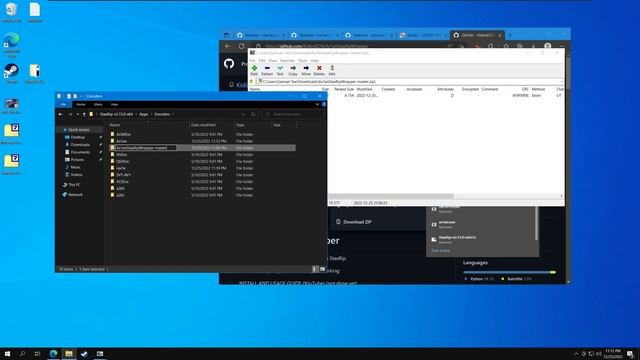Open the View menu in 7-Zip
Image resolution: width=640 pixels, height=360 pixels.
273,60
